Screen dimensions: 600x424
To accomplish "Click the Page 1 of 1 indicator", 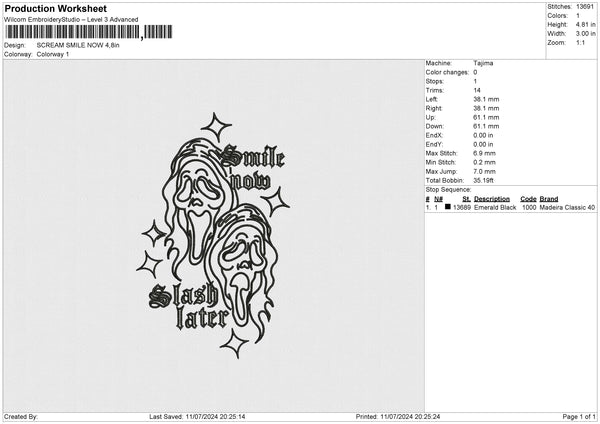I will [579, 417].
